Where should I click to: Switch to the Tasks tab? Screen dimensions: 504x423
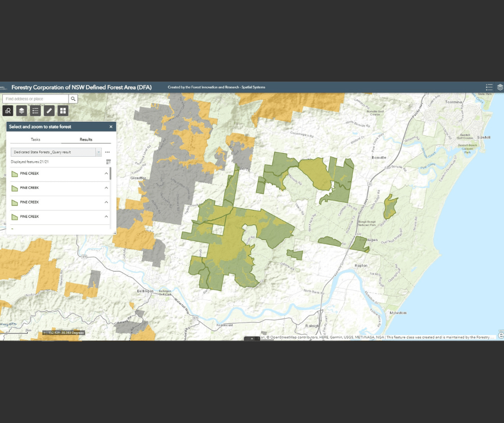pyautogui.click(x=35, y=140)
